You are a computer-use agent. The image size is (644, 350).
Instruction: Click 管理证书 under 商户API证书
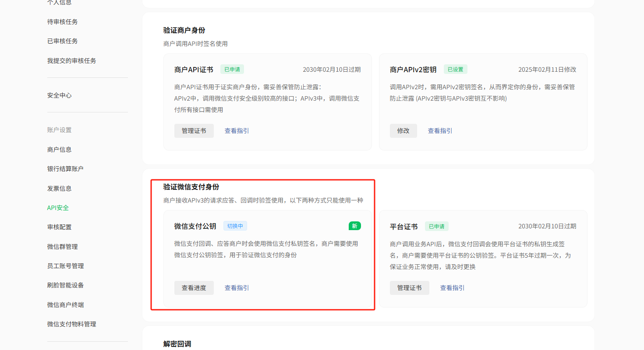[x=194, y=131]
